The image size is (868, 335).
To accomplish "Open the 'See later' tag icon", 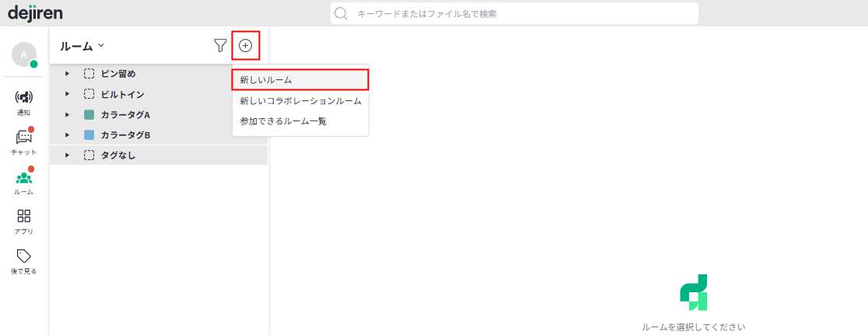I will pyautogui.click(x=23, y=256).
